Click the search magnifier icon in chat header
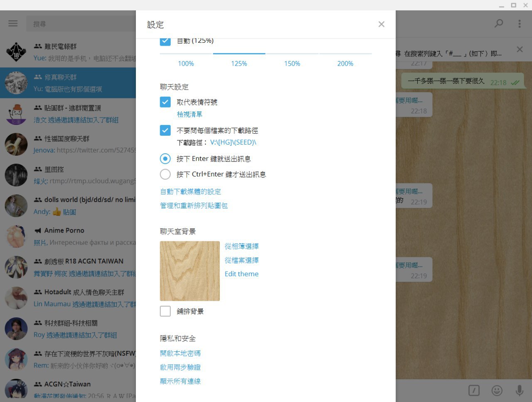The height and width of the screenshot is (402, 532). tap(498, 24)
